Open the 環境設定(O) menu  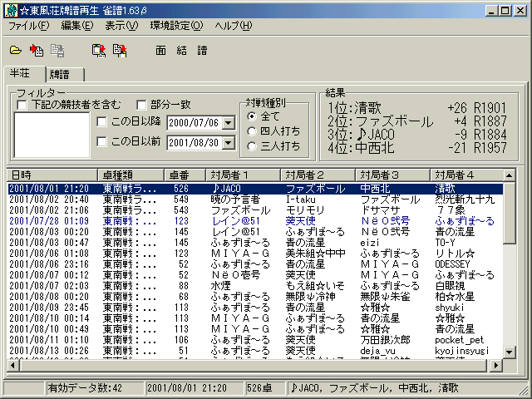pos(175,26)
